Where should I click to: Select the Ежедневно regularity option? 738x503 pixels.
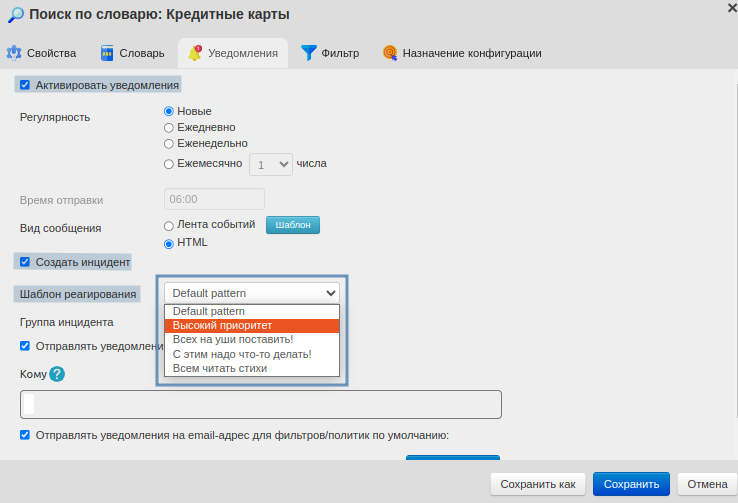169,127
